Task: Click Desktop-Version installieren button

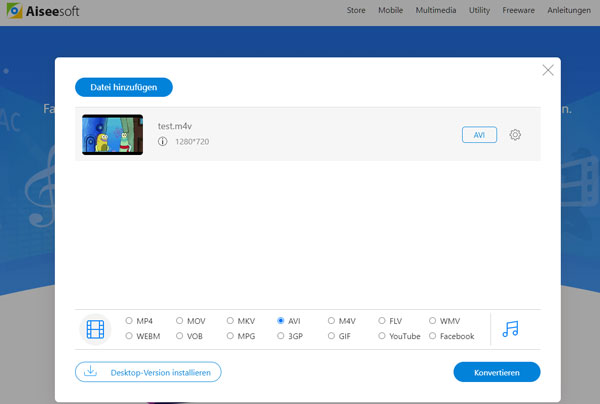Action: [148, 372]
